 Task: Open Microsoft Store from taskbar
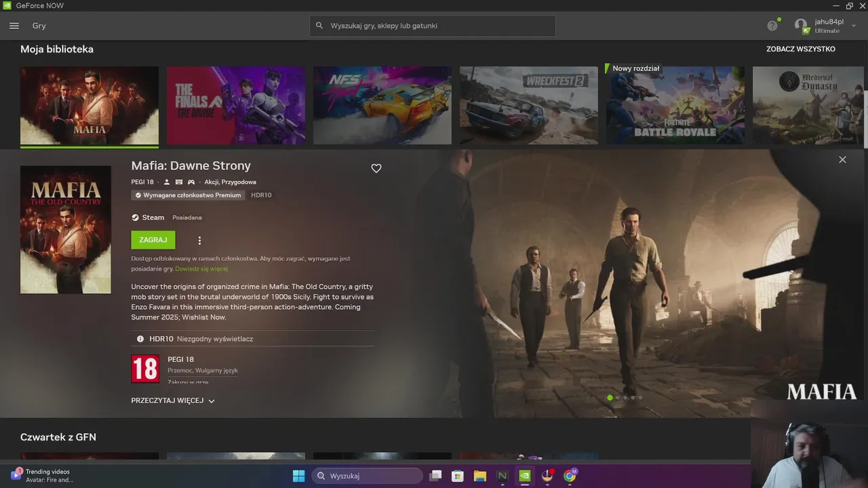pos(458,476)
